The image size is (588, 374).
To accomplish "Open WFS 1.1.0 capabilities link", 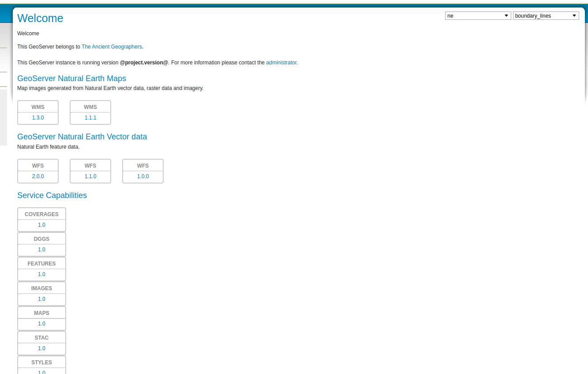I will pos(90,176).
